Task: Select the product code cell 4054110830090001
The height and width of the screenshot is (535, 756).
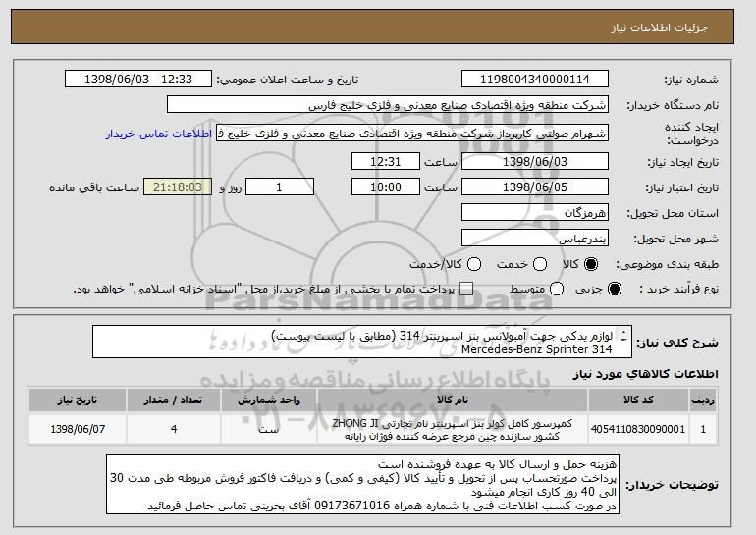Action: pos(638,429)
